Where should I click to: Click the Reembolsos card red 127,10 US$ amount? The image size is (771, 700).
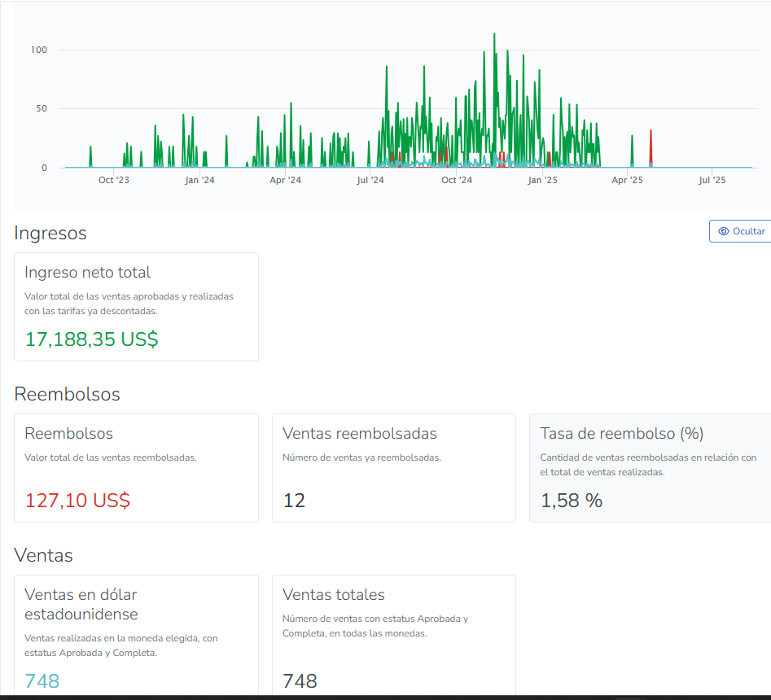[77, 501]
